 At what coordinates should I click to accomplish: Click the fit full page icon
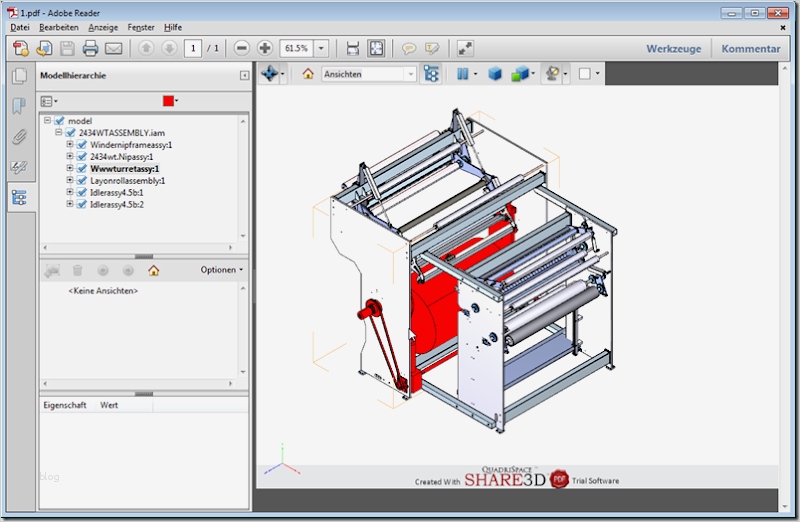click(377, 48)
